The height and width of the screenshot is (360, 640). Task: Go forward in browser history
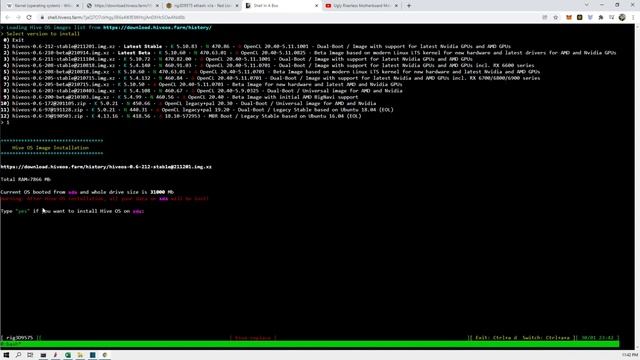point(18,18)
